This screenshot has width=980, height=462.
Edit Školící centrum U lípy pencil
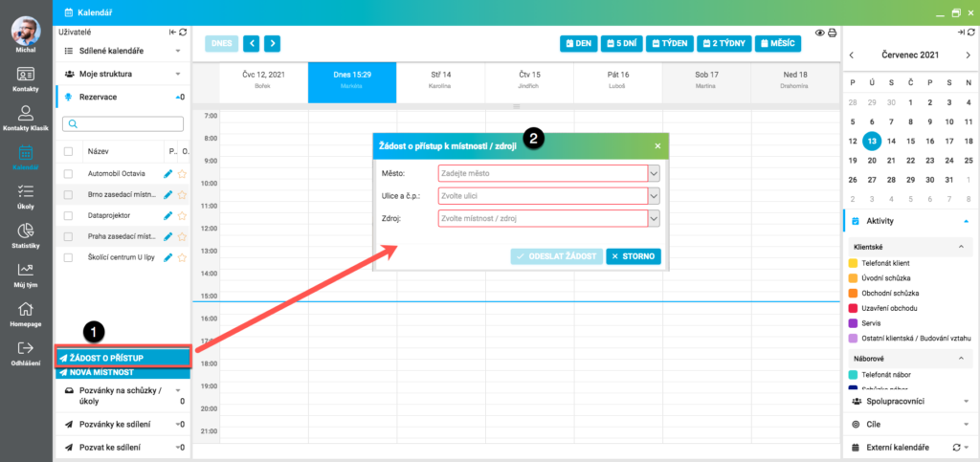click(x=167, y=257)
